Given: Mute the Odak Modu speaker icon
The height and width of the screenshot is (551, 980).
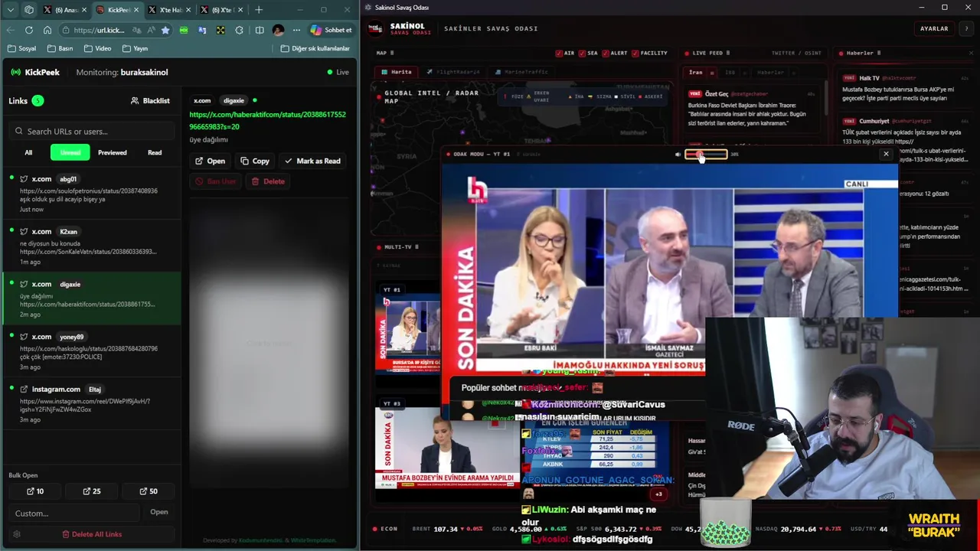Looking at the screenshot, I should (x=678, y=154).
